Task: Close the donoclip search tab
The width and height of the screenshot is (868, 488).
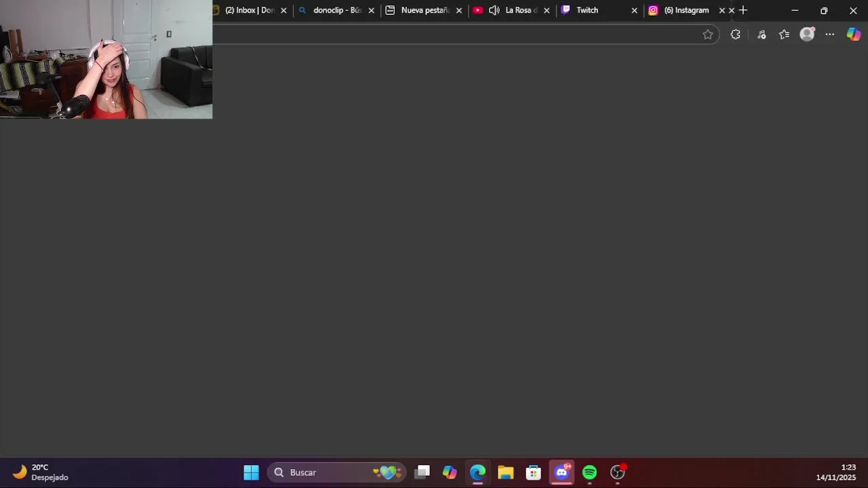Action: coord(371,10)
